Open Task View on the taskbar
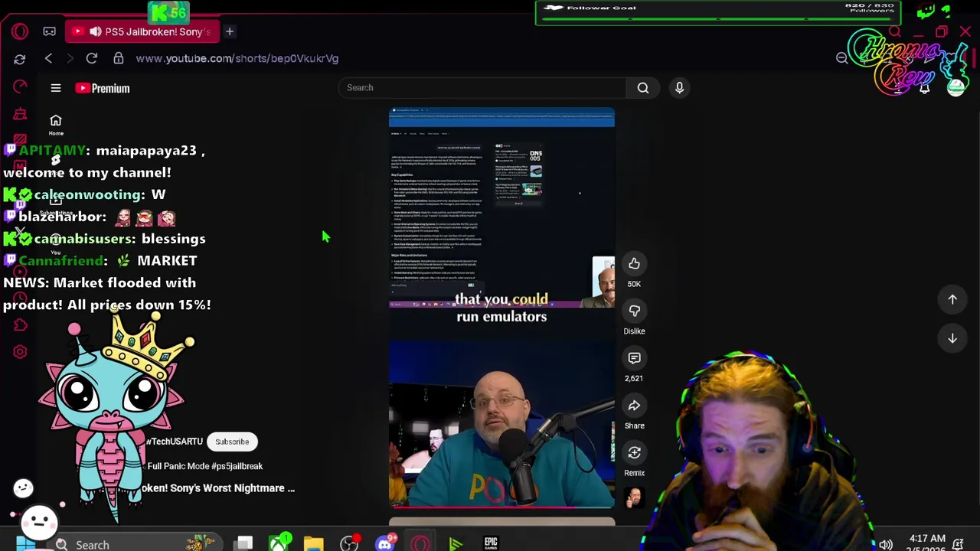This screenshot has height=551, width=980. pyautogui.click(x=243, y=544)
